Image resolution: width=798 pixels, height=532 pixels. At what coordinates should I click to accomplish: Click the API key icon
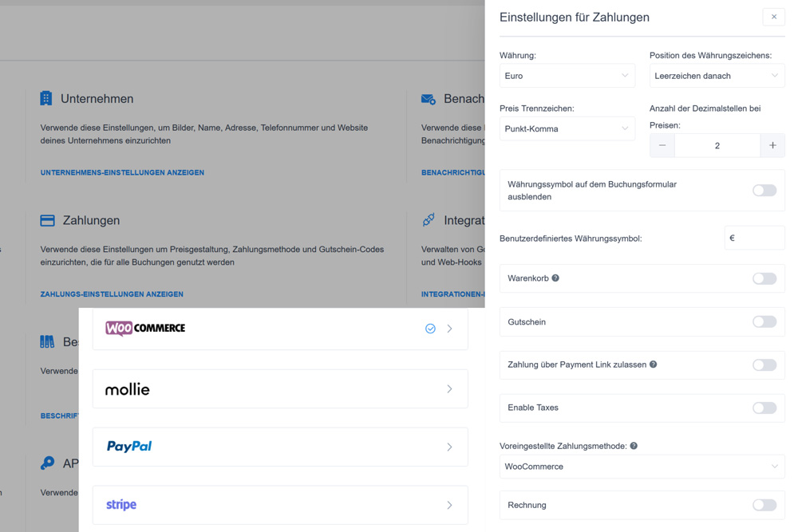point(47,463)
